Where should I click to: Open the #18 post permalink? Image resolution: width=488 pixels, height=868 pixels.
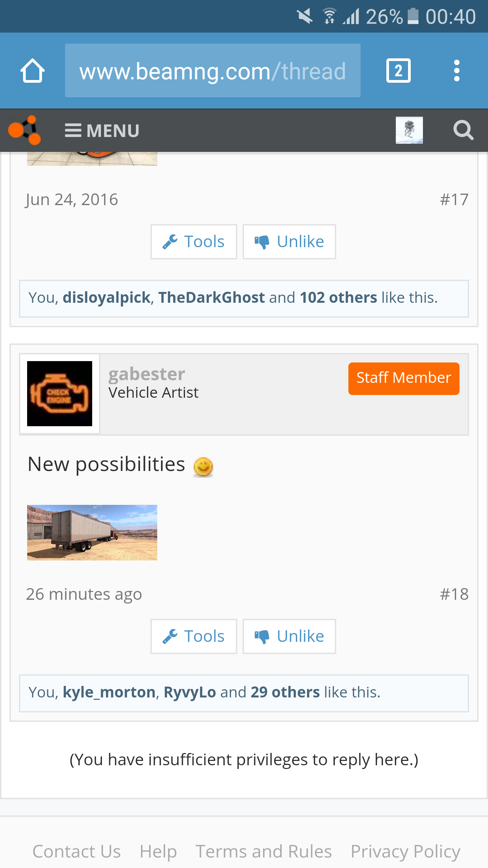454,594
